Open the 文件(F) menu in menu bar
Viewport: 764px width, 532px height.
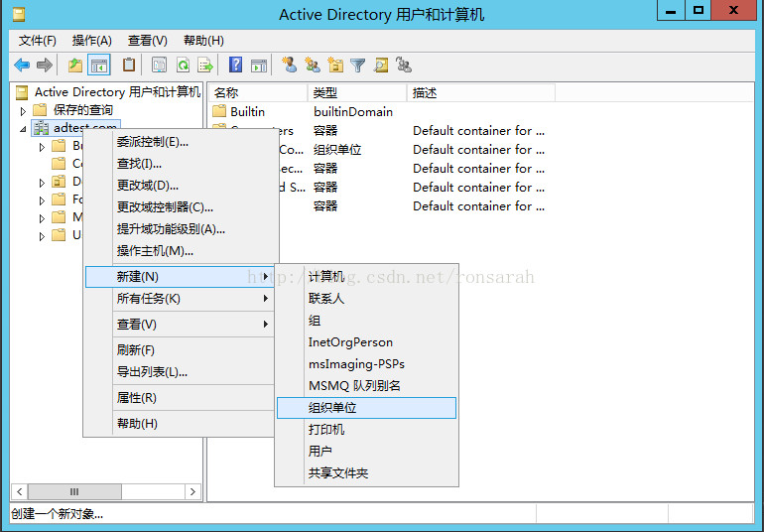tap(38, 41)
